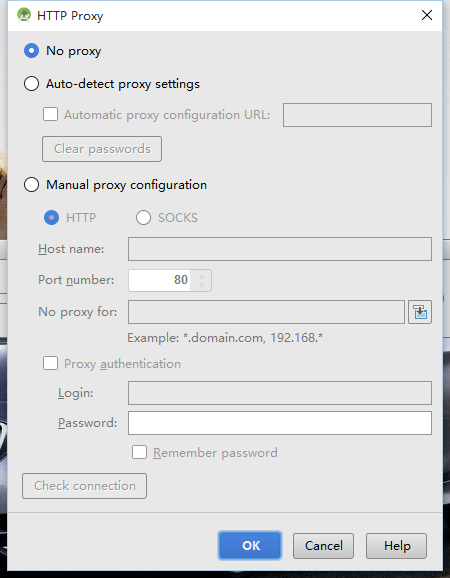Choose Auto-detect proxy settings option
The height and width of the screenshot is (578, 450).
31,84
